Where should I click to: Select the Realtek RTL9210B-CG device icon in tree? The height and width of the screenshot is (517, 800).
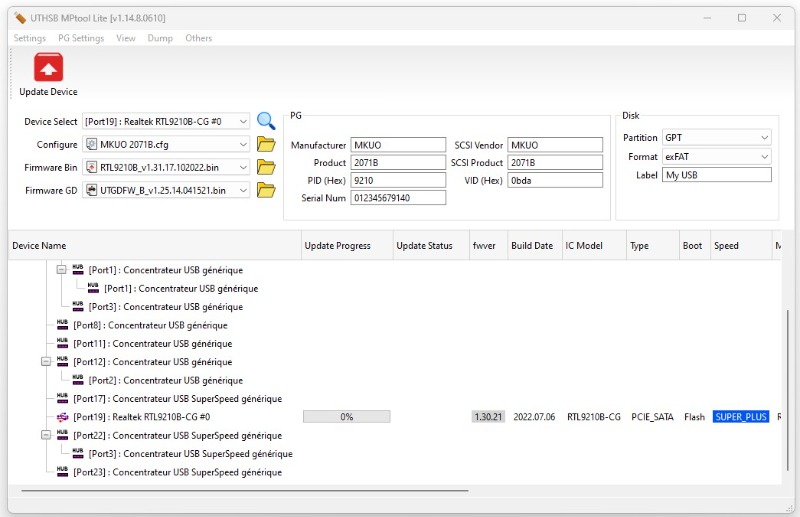[62, 417]
